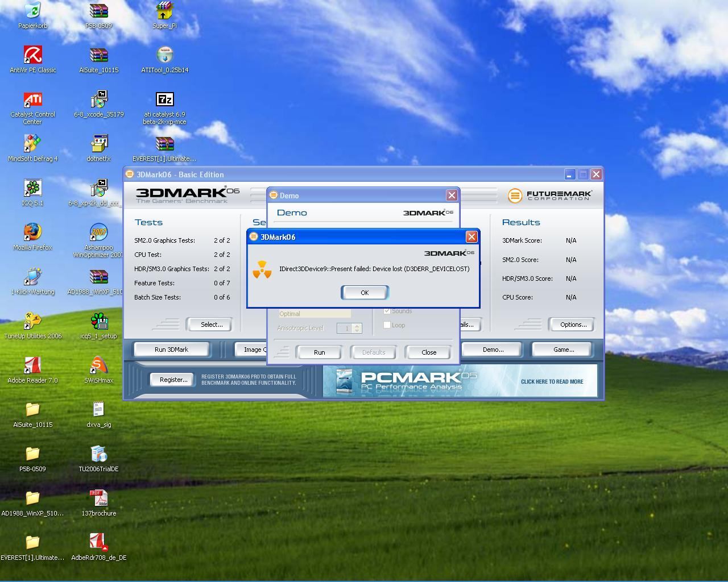Click the Close button in Demo window
The width and height of the screenshot is (728, 582).
pos(429,352)
